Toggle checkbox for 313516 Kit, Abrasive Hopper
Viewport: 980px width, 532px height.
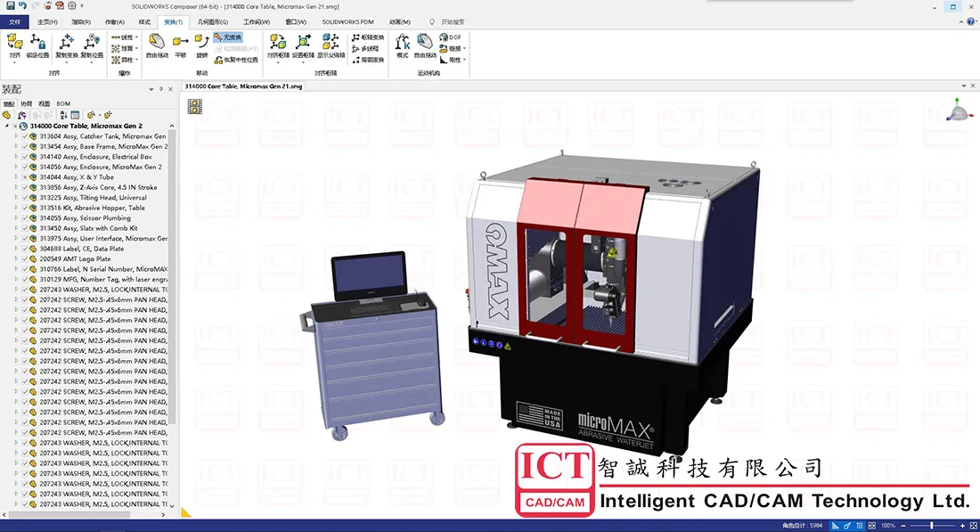25,208
